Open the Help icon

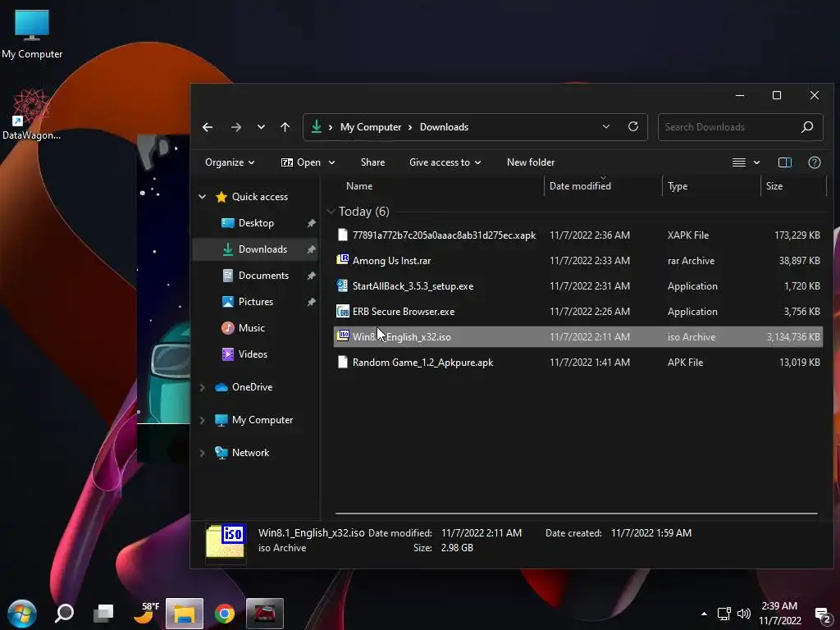(x=815, y=162)
